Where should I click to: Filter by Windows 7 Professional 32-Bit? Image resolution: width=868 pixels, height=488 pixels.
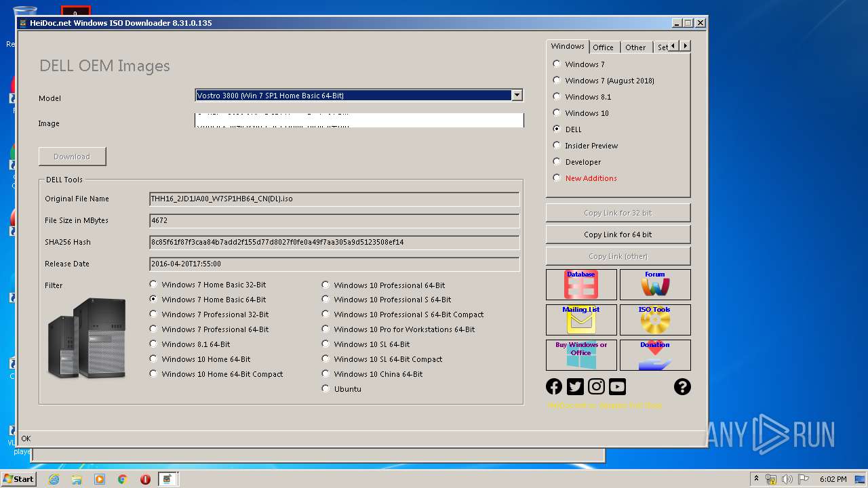[209, 314]
